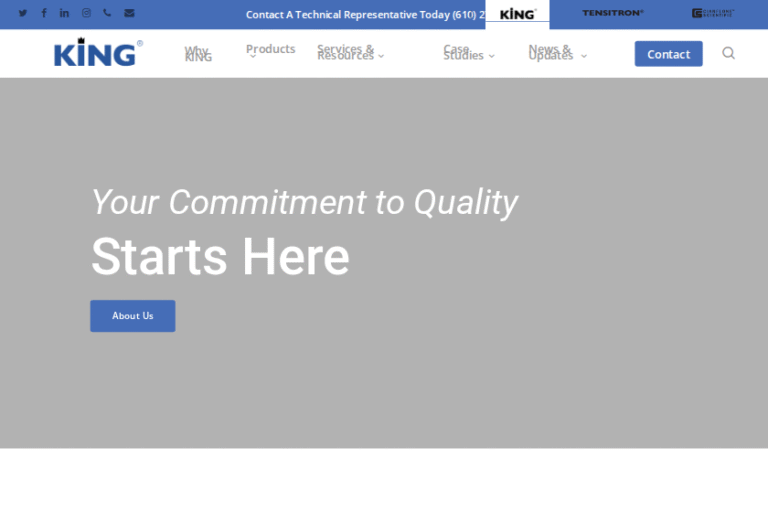The height and width of the screenshot is (512, 768).
Task: Click the email envelope icon
Action: point(129,13)
